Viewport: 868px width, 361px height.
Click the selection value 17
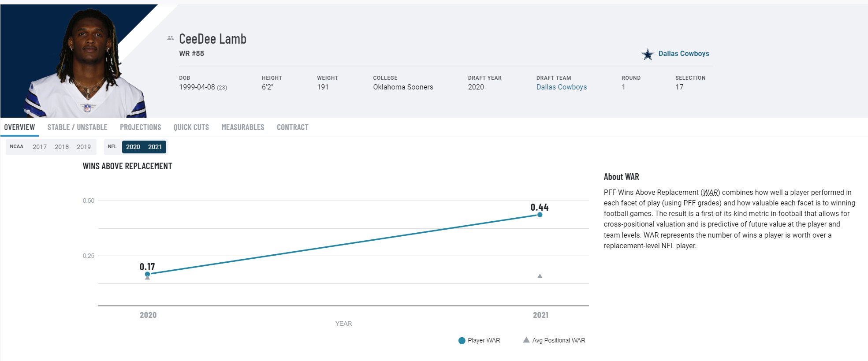679,87
